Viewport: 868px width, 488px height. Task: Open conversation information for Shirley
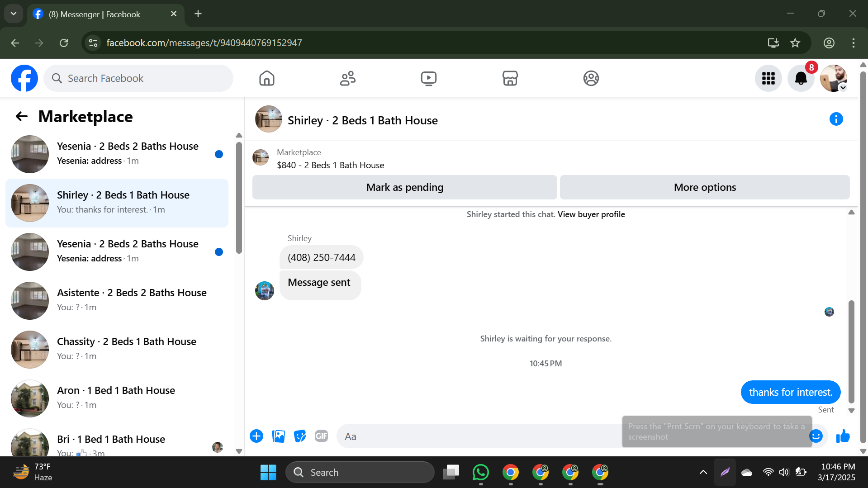tap(836, 119)
